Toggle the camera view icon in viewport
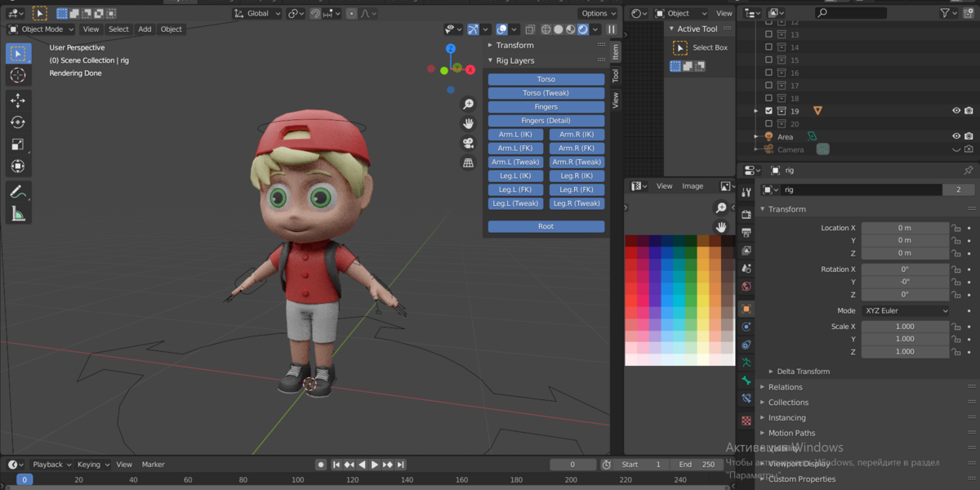 click(468, 143)
